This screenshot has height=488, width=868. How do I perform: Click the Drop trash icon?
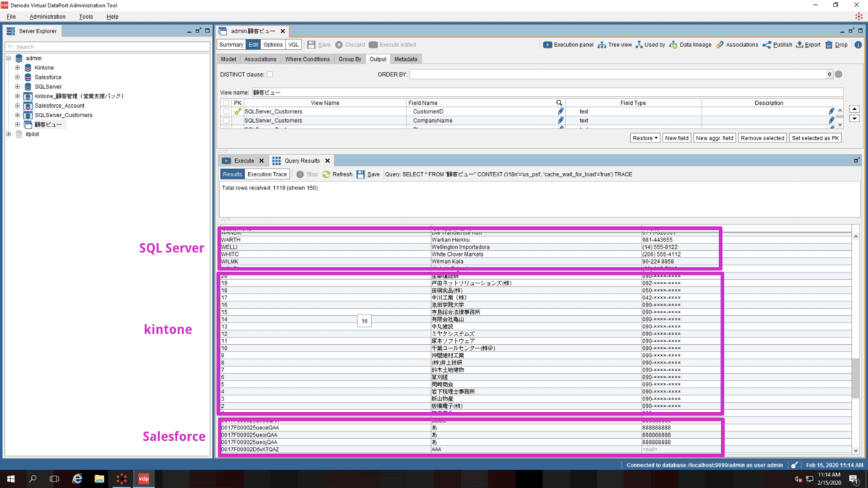point(829,45)
